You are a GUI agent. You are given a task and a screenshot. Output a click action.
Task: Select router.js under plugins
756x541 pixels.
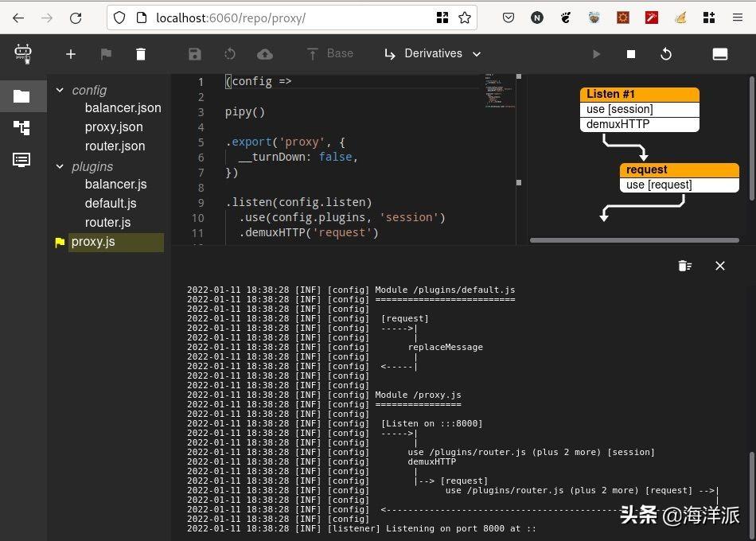coord(107,223)
